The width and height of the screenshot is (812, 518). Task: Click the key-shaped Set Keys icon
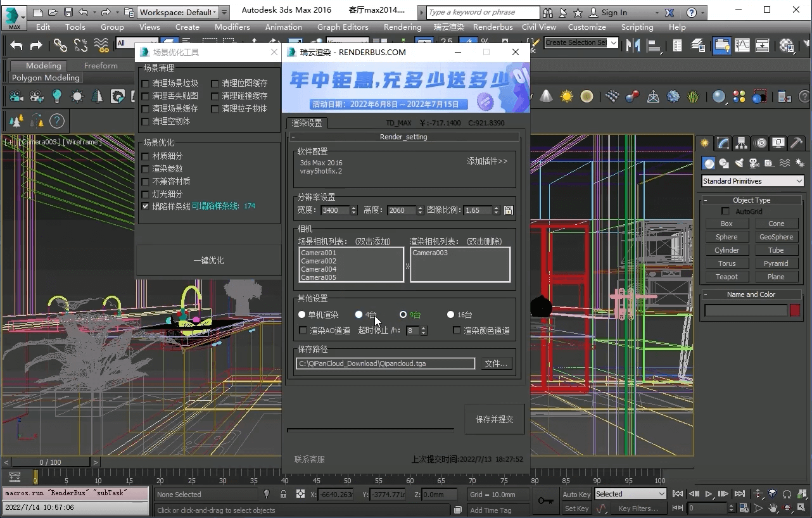pos(545,501)
